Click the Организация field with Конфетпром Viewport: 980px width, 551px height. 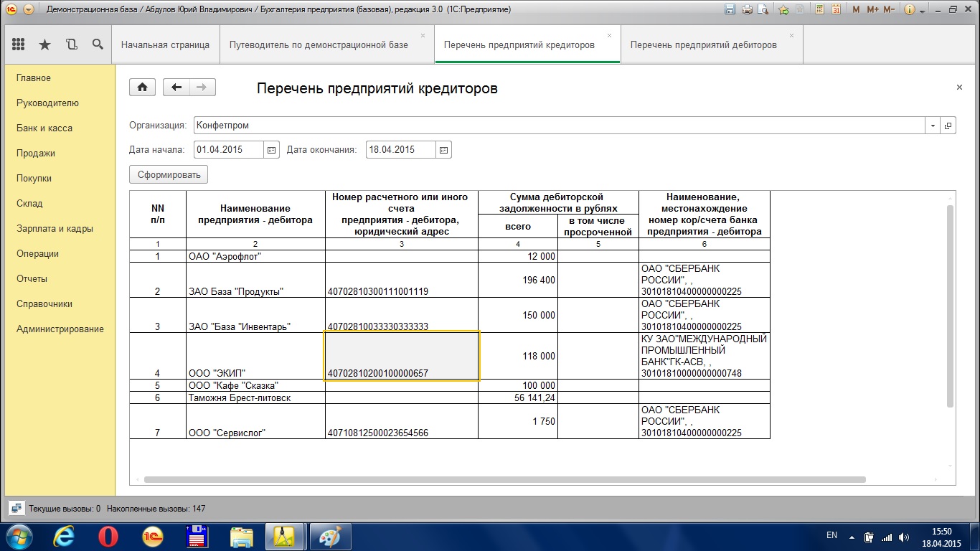[x=559, y=126]
